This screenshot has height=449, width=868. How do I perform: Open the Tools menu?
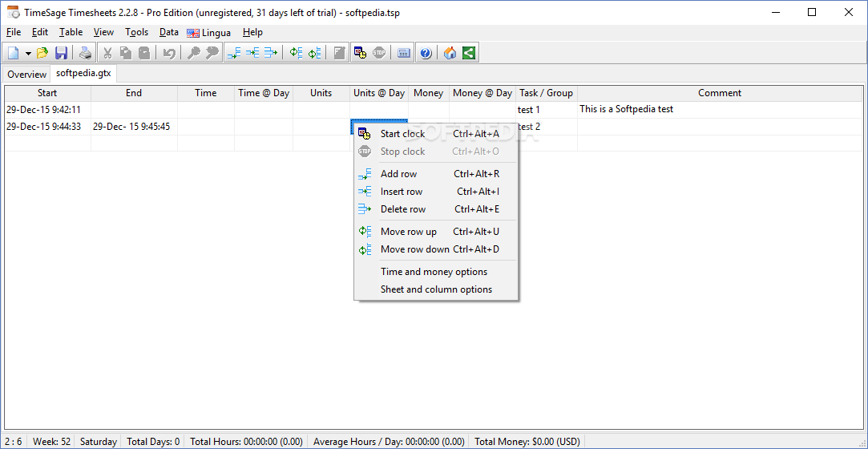137,32
